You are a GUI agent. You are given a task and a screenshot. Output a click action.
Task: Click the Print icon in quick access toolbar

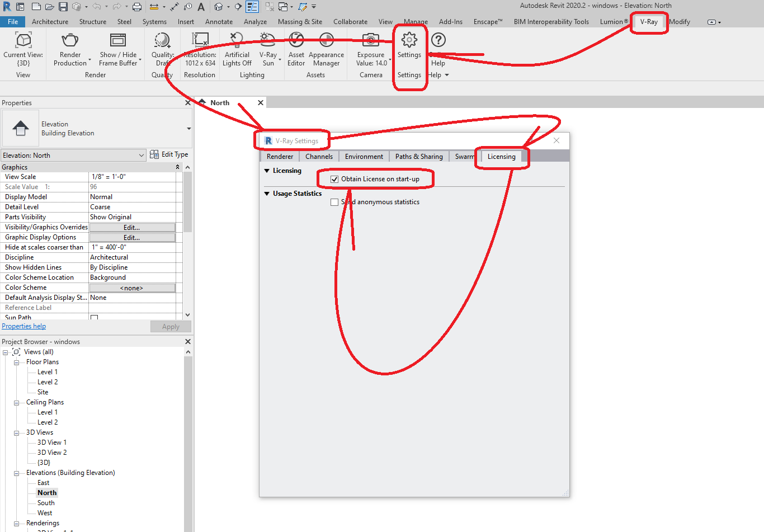[x=137, y=7]
